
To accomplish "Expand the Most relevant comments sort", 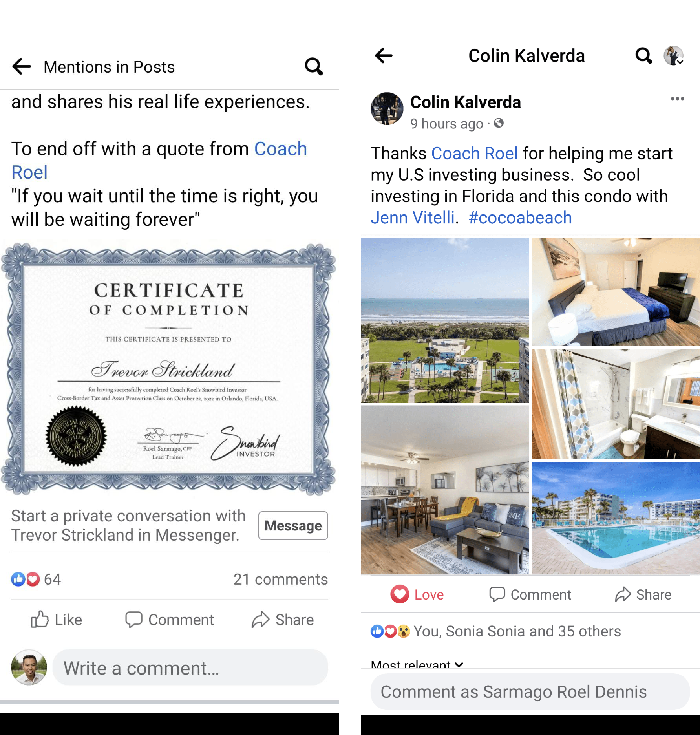I will point(417,664).
